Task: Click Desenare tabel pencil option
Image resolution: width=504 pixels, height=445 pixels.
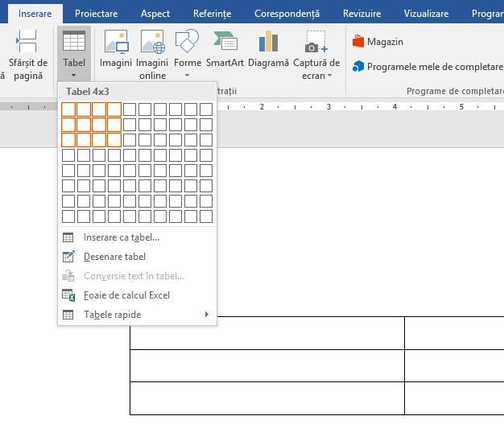Action: pos(114,257)
